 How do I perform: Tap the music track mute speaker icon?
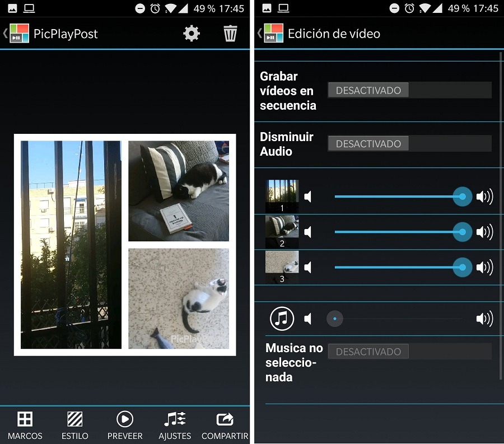(x=308, y=319)
